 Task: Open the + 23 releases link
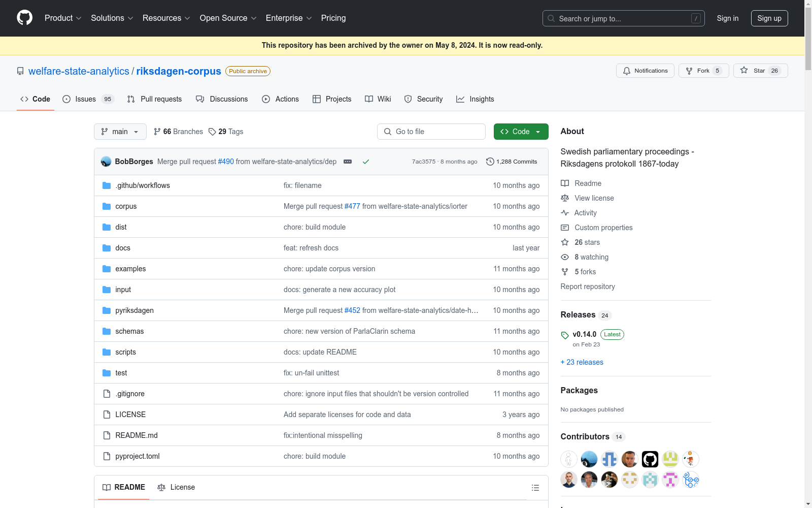click(x=582, y=362)
